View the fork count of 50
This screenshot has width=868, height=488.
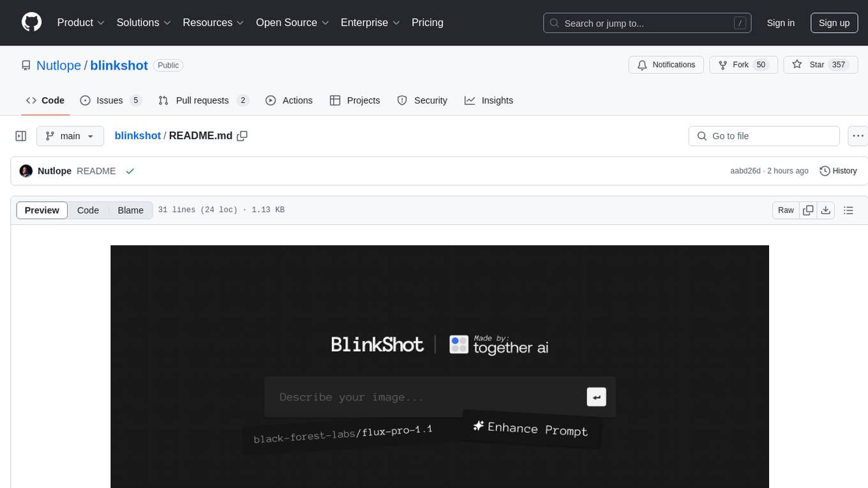click(760, 65)
